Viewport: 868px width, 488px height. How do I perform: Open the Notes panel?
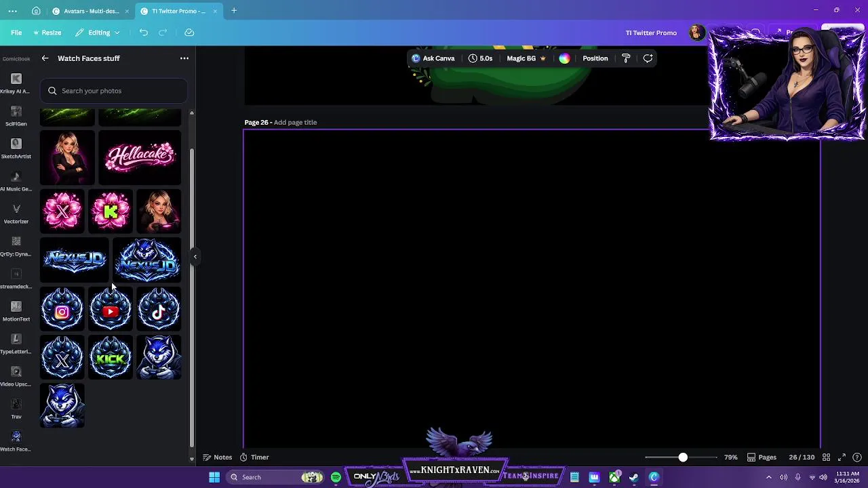(x=218, y=457)
